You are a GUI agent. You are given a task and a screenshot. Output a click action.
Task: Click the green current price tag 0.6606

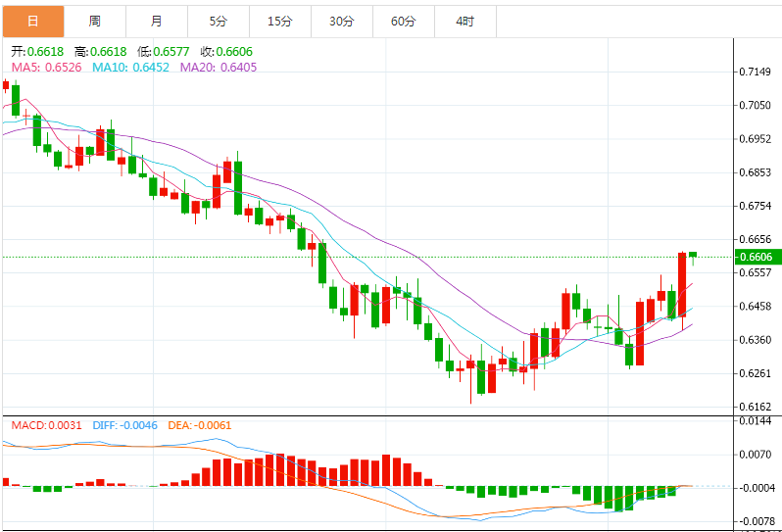coord(758,257)
